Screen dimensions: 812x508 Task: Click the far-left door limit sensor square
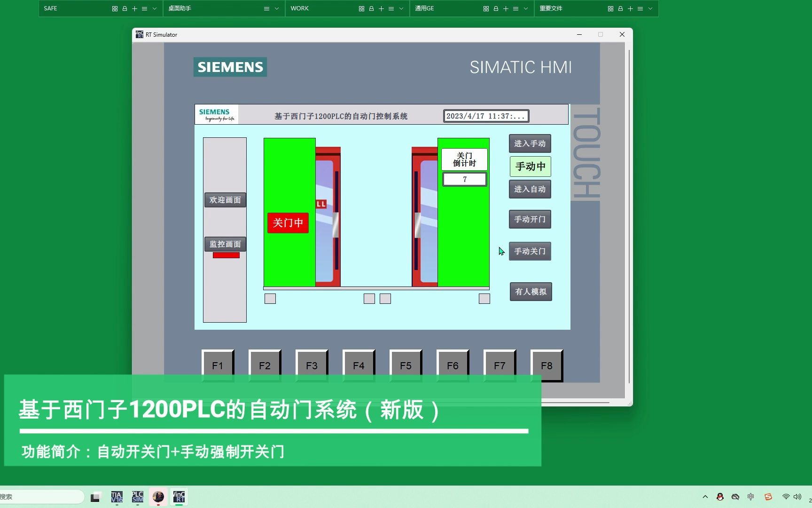tap(270, 299)
